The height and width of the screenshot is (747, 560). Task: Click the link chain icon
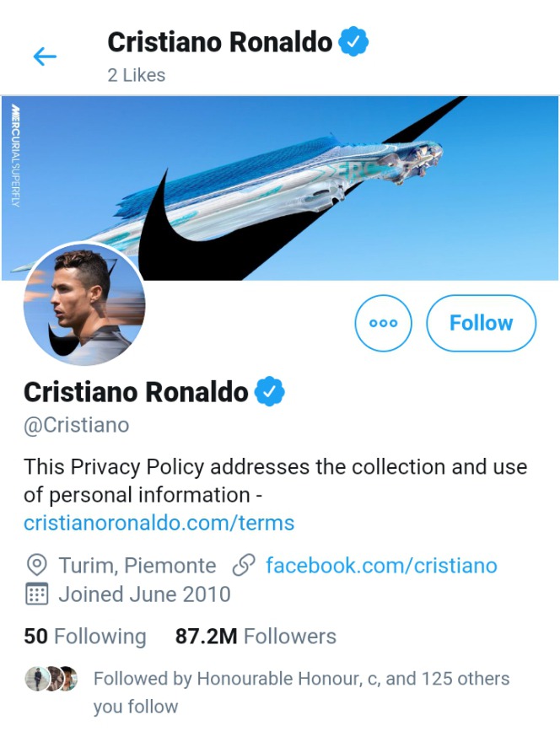(x=243, y=565)
